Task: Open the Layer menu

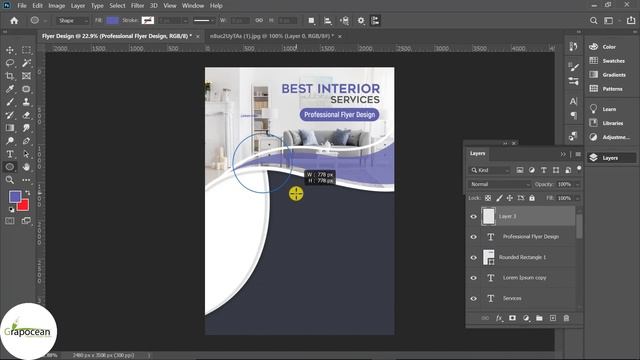Action: point(78,6)
